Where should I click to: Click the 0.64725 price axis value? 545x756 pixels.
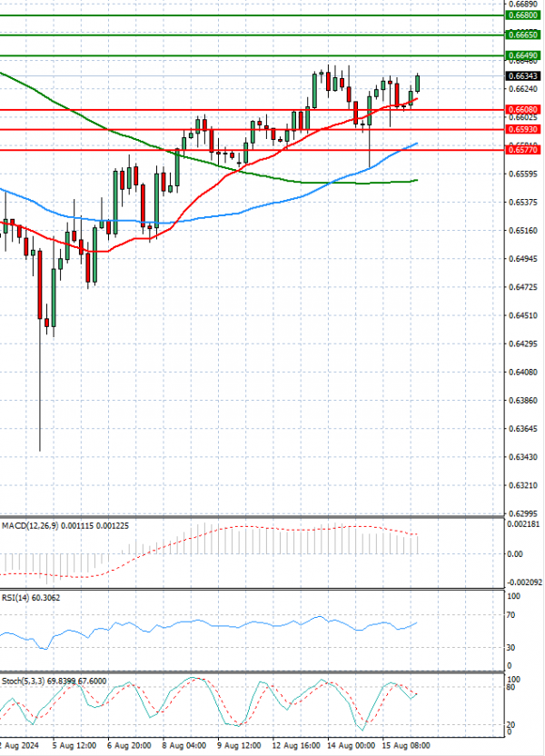pyautogui.click(x=523, y=287)
